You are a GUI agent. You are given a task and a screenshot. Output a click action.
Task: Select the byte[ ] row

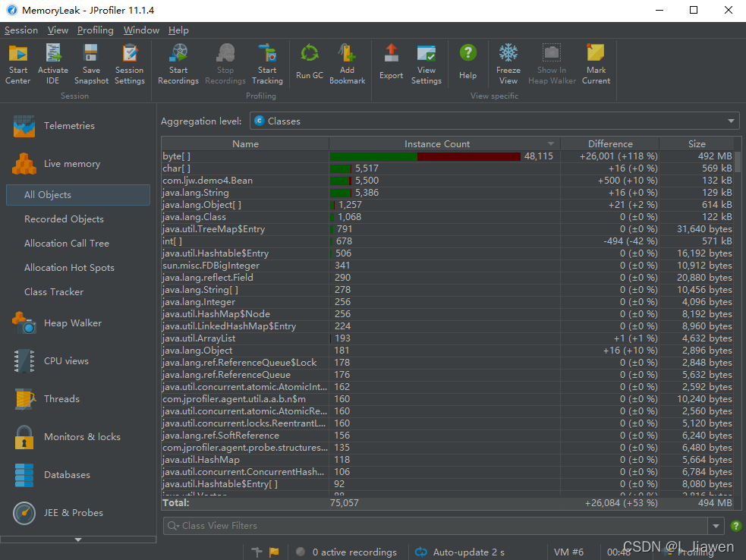tap(447, 156)
